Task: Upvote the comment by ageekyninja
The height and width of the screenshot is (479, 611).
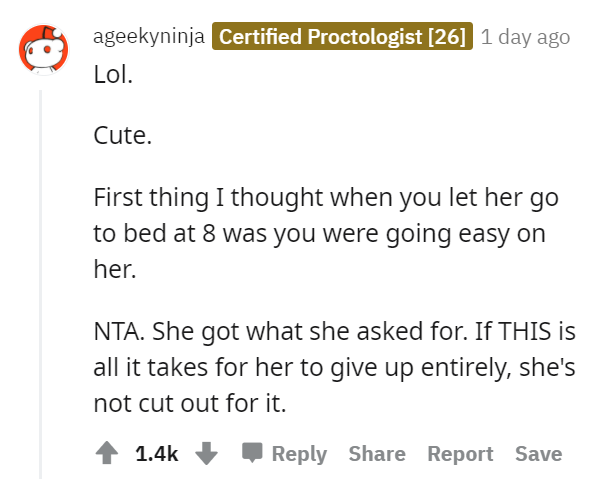Action: (106, 453)
